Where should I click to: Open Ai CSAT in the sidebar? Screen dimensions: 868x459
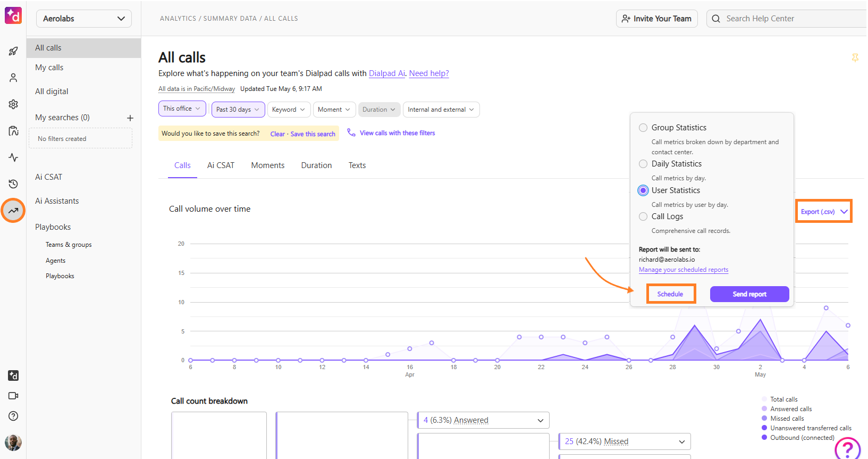coord(48,177)
